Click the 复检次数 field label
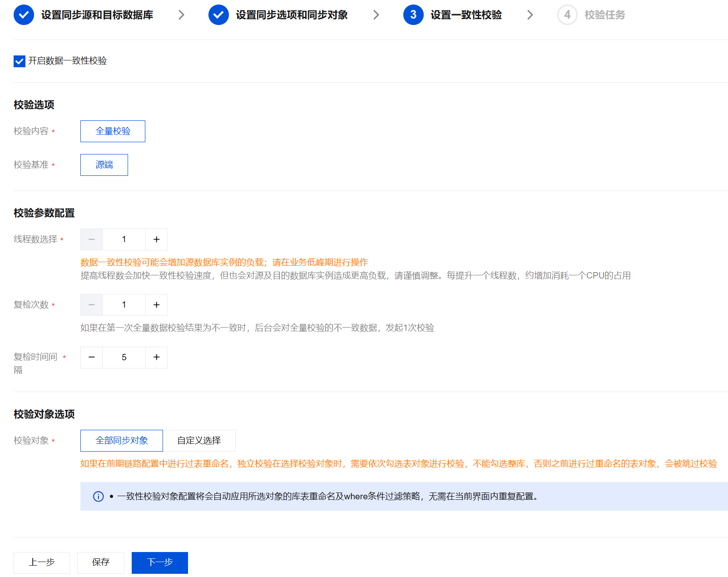 31,305
